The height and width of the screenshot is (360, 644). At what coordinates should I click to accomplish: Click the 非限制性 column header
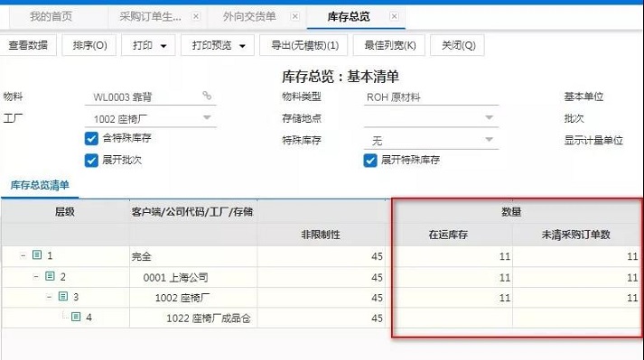(321, 235)
